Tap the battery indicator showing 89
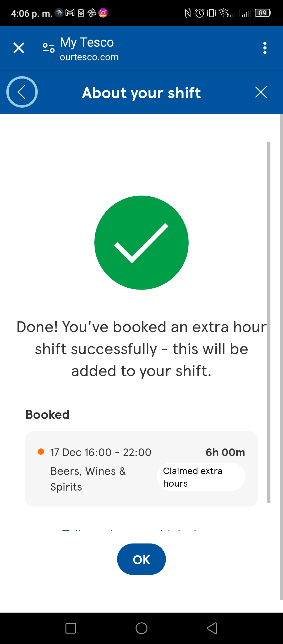Image resolution: width=283 pixels, height=644 pixels. pyautogui.click(x=263, y=13)
